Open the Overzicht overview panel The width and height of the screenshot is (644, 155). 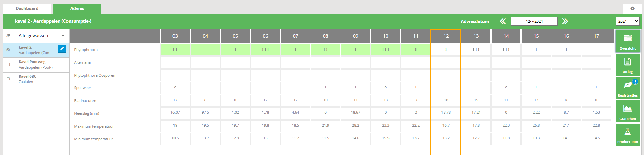pos(627,41)
